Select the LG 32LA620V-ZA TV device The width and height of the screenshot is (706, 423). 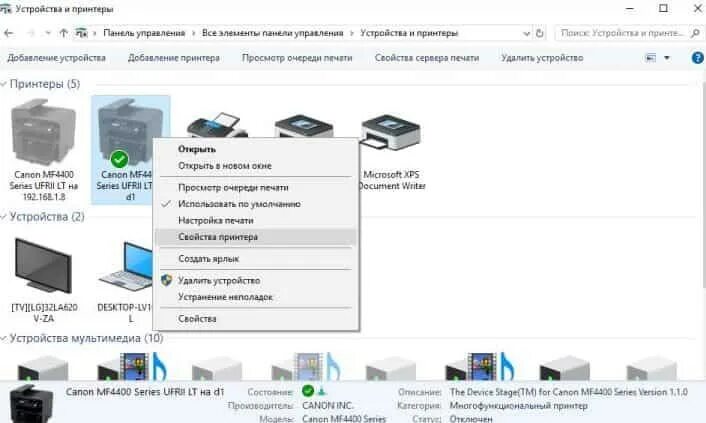pos(44,279)
